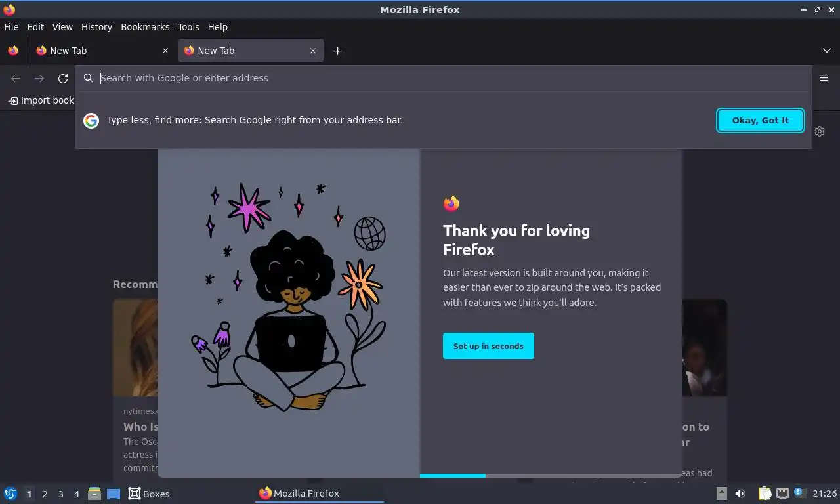Close the second active New Tab
Screen dimensions: 840x504
click(313, 51)
